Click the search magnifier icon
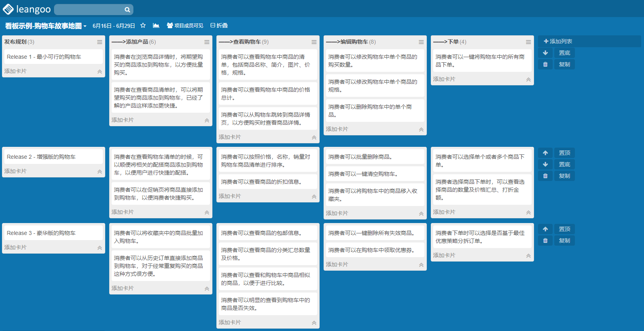644x331 pixels. 127,10
